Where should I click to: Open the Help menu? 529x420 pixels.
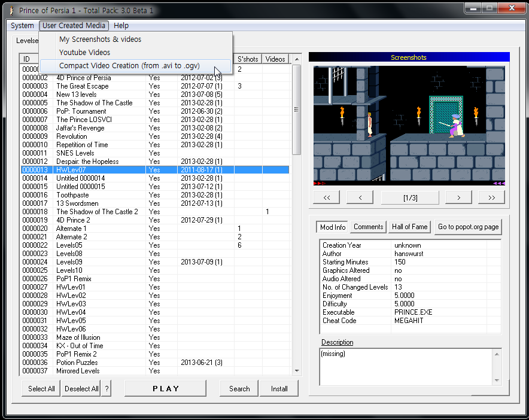tap(121, 26)
